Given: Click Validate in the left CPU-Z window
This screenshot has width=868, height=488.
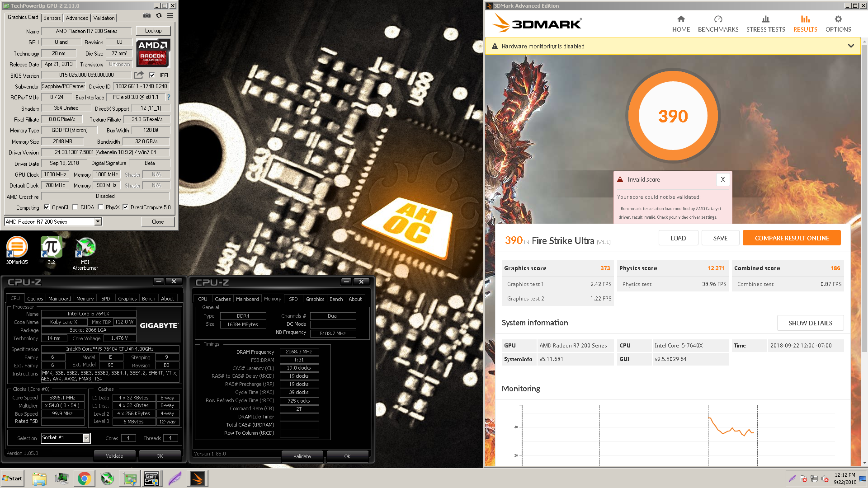Looking at the screenshot, I should tap(114, 456).
